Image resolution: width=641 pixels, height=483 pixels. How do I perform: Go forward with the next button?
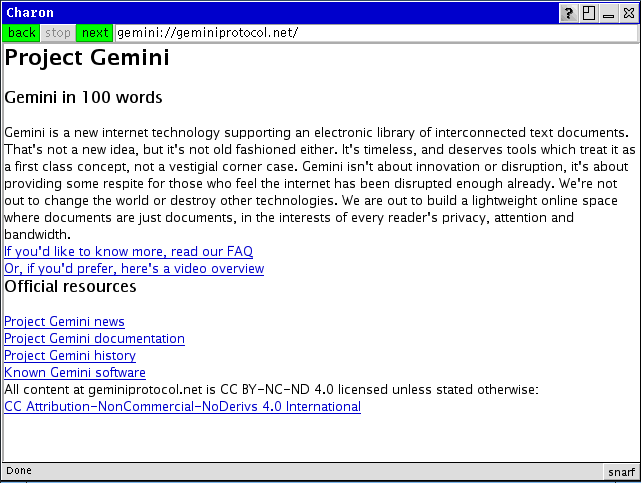(x=95, y=33)
